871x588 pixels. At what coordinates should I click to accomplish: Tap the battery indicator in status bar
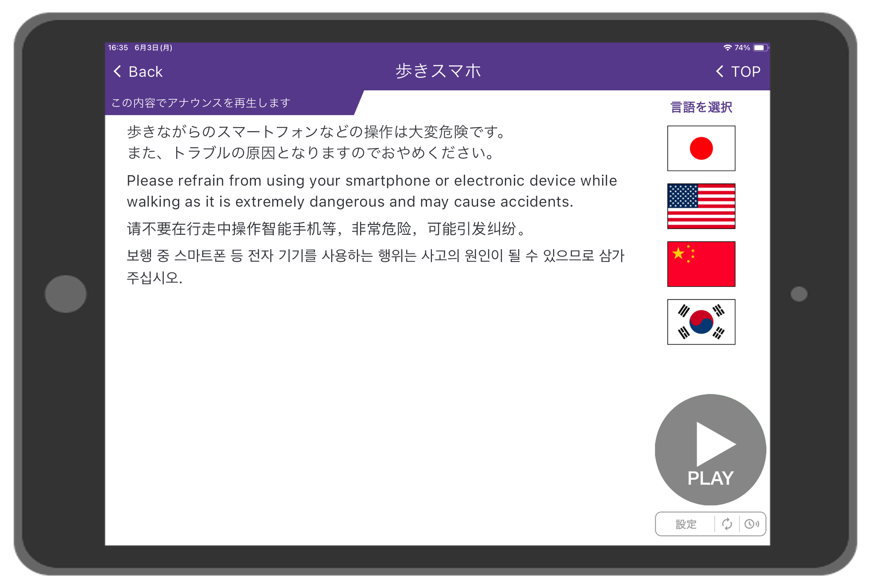(x=760, y=48)
